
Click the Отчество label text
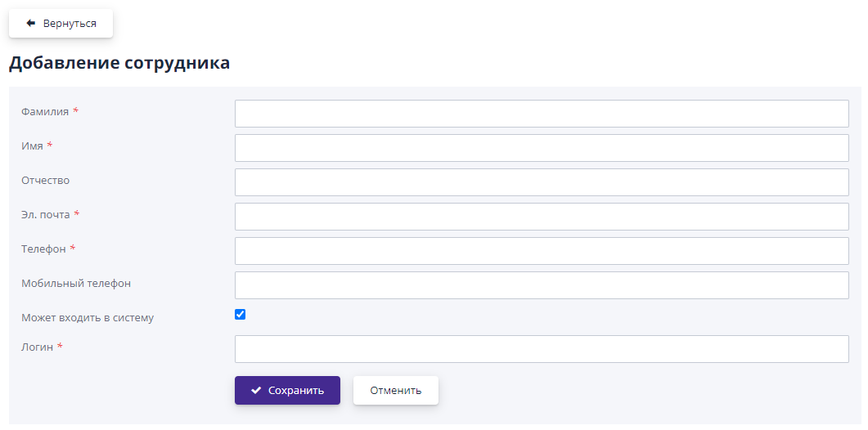tap(46, 181)
